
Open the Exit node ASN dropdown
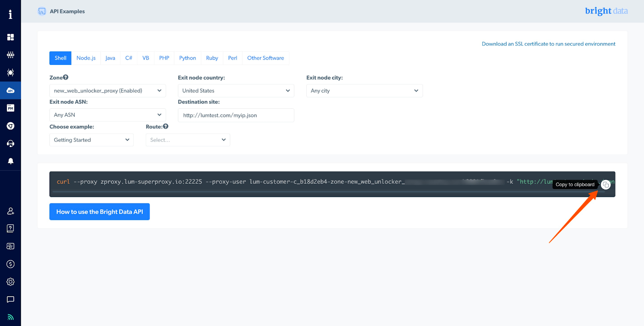click(x=107, y=115)
